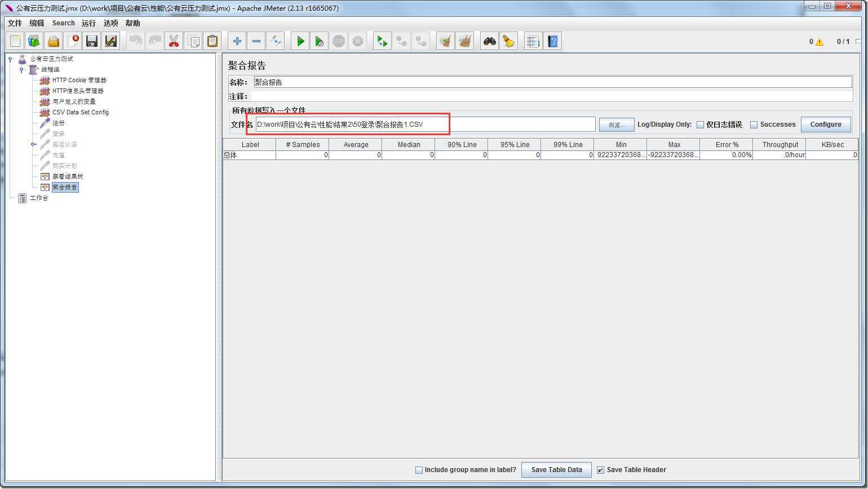Click the Copy toolbar icon
Viewport: 868px width, 489px height.
click(x=193, y=41)
